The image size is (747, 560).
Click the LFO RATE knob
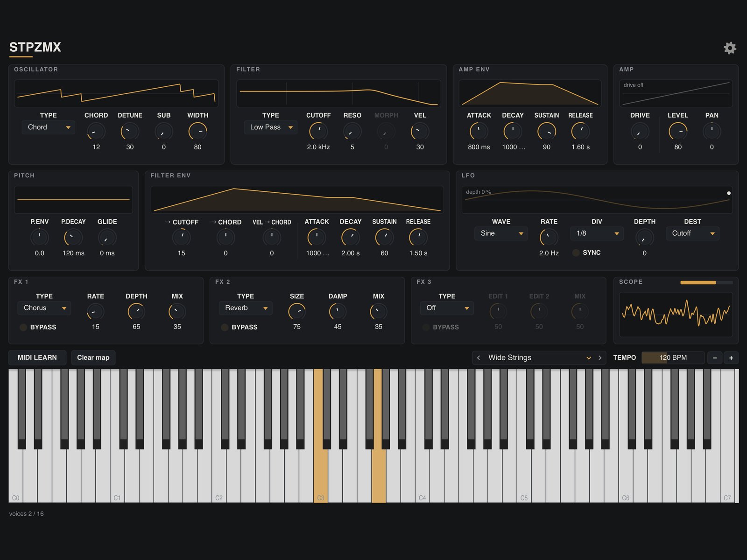[x=549, y=238]
